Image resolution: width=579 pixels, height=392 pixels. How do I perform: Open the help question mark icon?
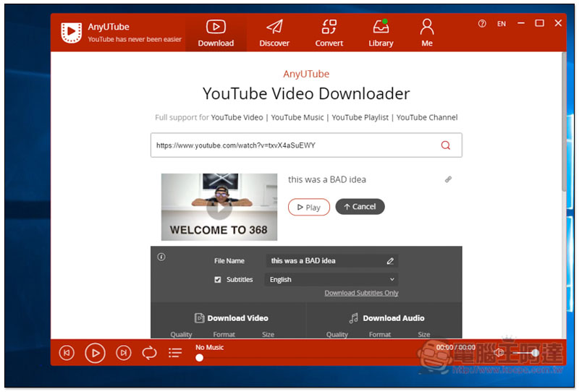tap(482, 24)
